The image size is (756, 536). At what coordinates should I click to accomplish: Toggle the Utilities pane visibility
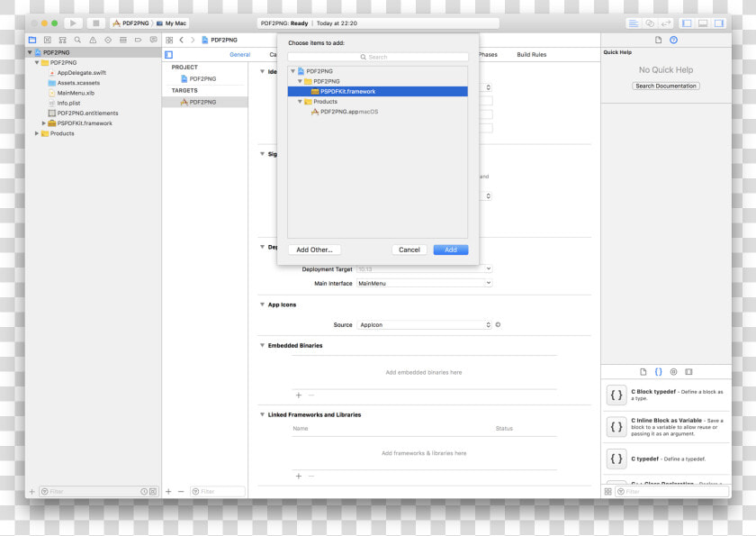point(719,23)
